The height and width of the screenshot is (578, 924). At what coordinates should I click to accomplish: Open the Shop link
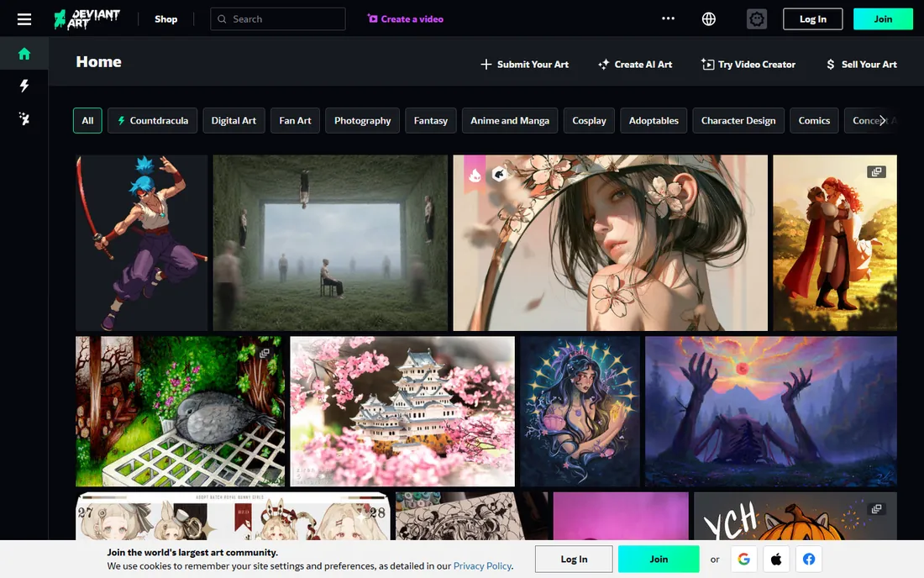166,18
